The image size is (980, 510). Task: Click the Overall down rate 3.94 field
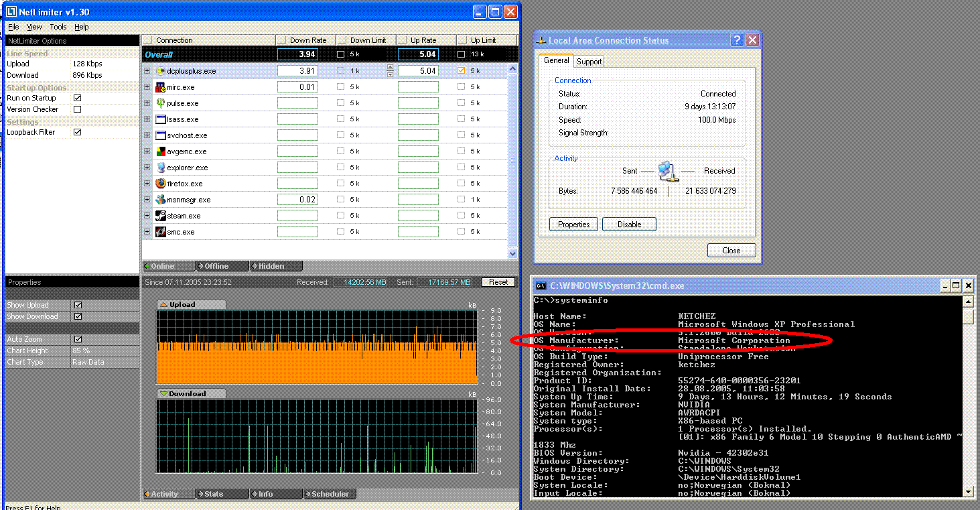[297, 54]
